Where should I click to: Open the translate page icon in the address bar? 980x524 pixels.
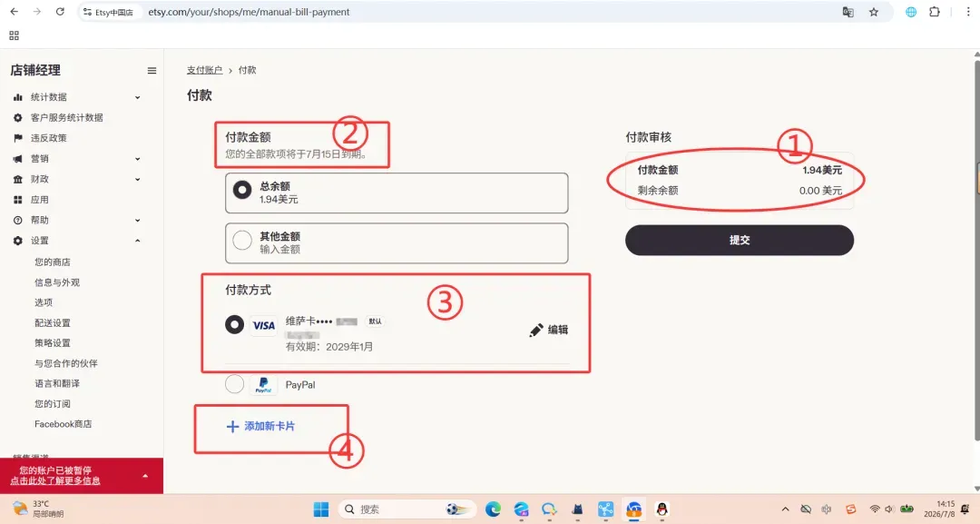848,12
